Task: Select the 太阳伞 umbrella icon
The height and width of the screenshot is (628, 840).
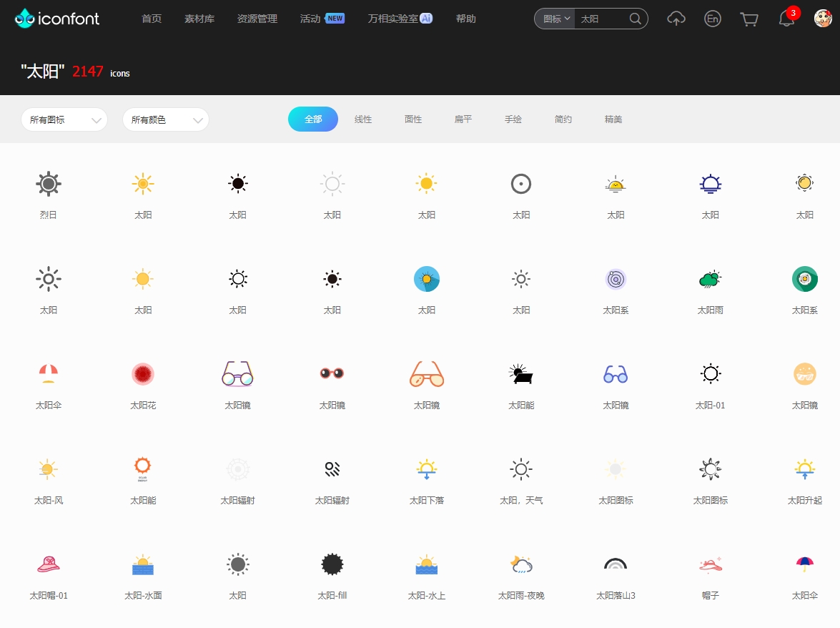Action: [49, 373]
